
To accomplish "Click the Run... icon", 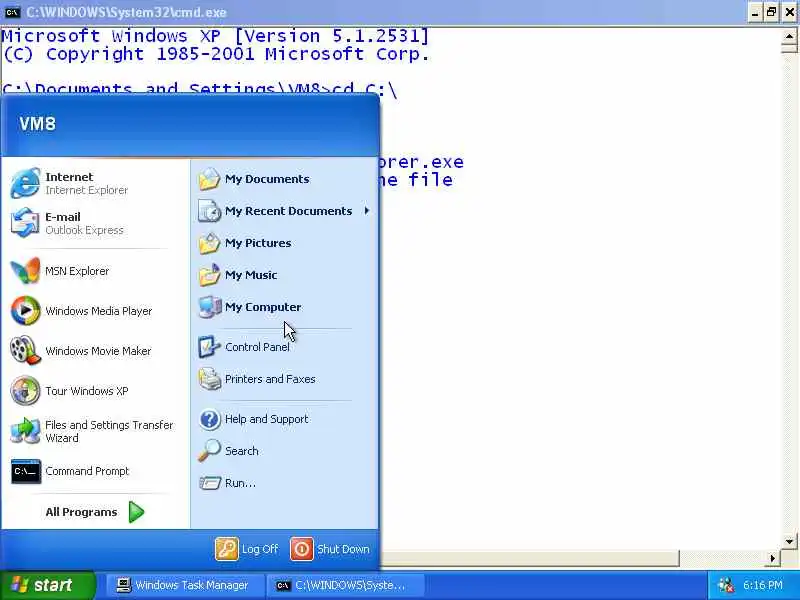I will tap(209, 483).
